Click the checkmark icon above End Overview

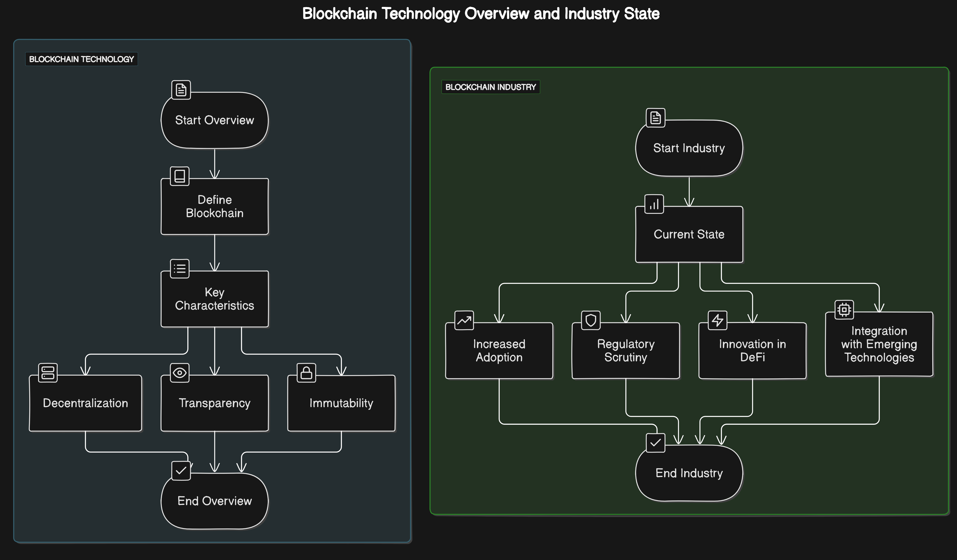tap(181, 470)
